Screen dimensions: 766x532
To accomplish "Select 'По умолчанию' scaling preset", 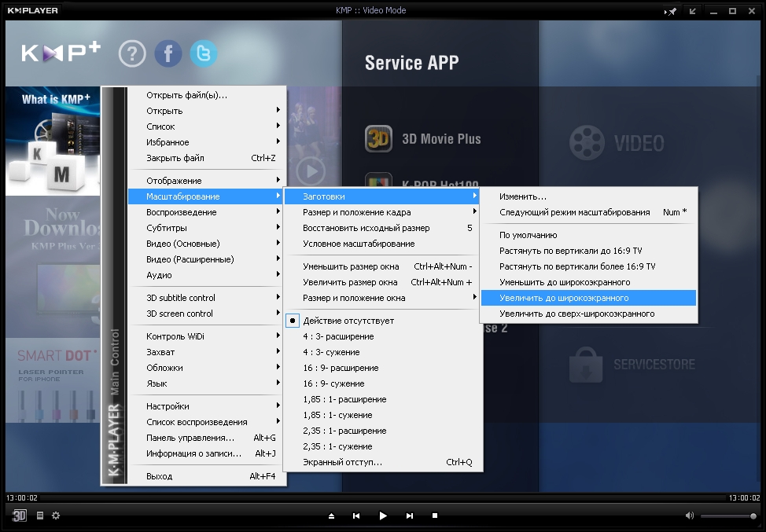I will click(588, 235).
